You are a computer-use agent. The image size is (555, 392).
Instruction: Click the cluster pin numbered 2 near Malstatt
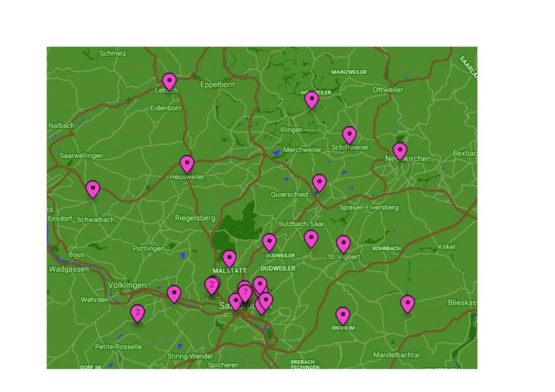pyautogui.click(x=212, y=285)
